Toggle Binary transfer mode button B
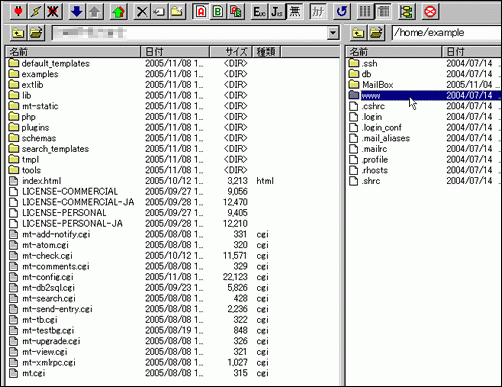This screenshot has width=502, height=387. (x=218, y=12)
